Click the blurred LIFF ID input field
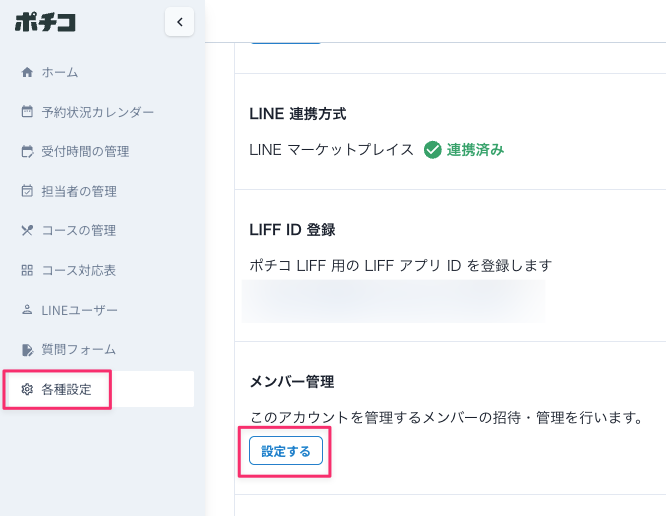 pos(393,301)
